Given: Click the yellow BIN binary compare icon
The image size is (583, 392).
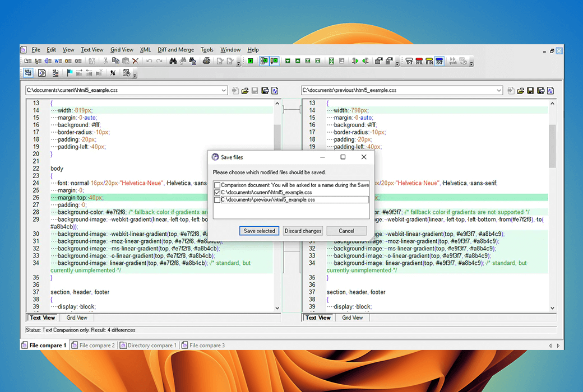Looking at the screenshot, I should pos(429,61).
